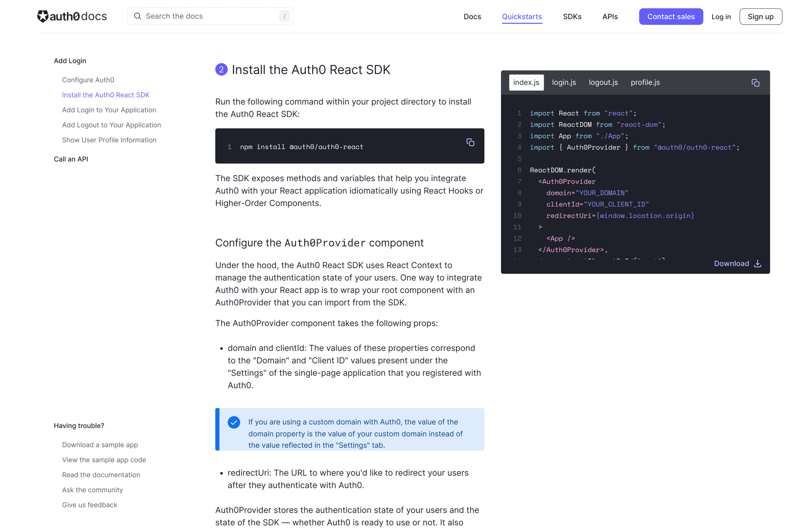Switch to the index.js tab
This screenshot has width=812, height=530.
pos(526,82)
